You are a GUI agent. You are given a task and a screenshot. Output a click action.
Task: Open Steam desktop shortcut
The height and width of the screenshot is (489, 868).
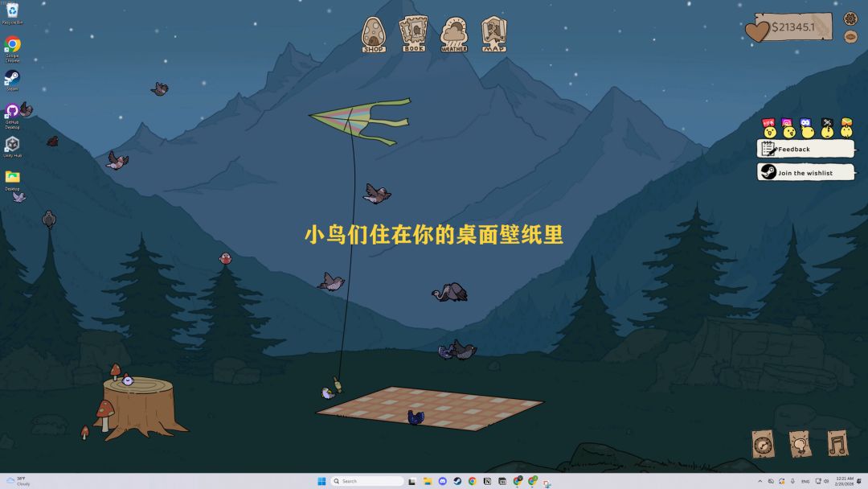tap(12, 80)
